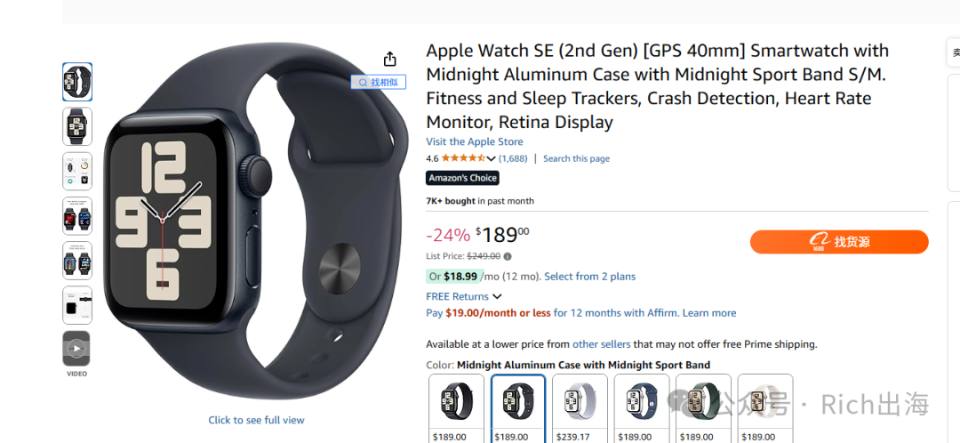Screen dimensions: 960x443
Task: Open the 1,688 ratings link
Action: tap(513, 158)
